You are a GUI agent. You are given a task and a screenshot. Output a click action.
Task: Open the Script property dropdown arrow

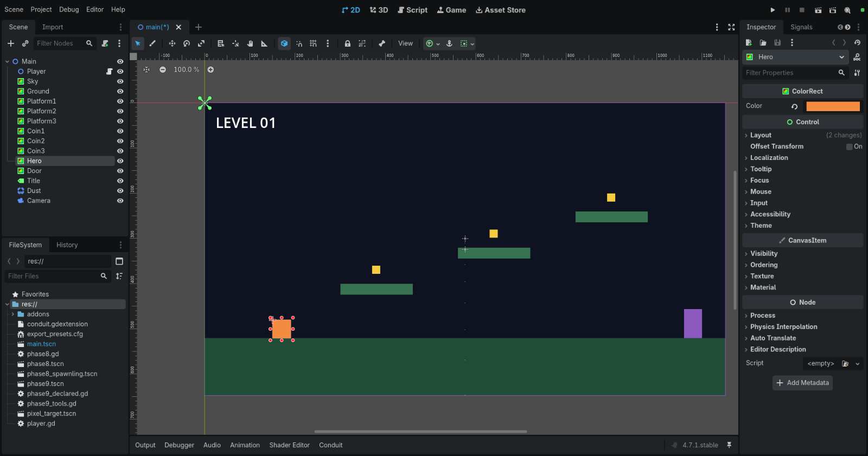[x=857, y=364]
